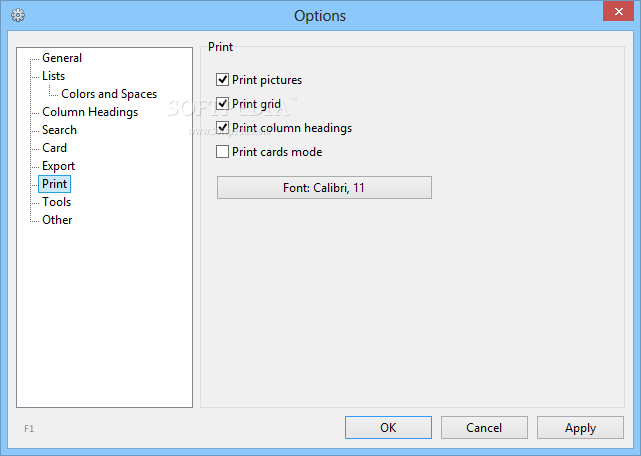Image resolution: width=641 pixels, height=456 pixels.
Task: Click the Cancel button
Action: tap(484, 428)
